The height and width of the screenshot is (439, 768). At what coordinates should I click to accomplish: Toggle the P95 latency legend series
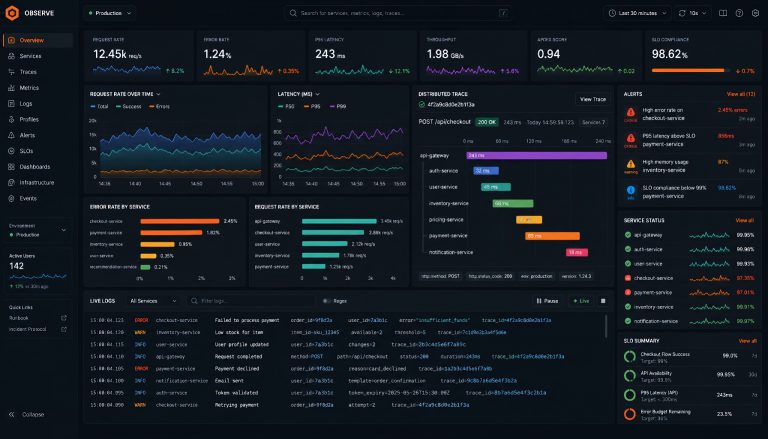pos(312,106)
